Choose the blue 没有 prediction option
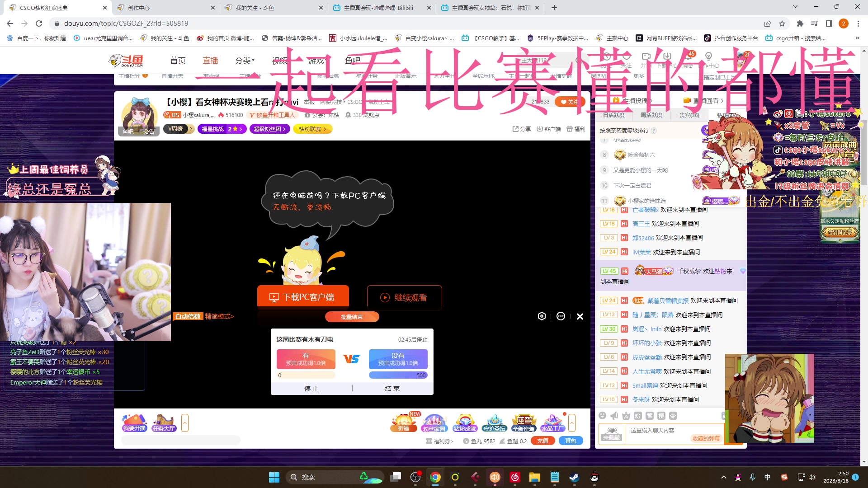Screen dimensions: 868x488 398,359
